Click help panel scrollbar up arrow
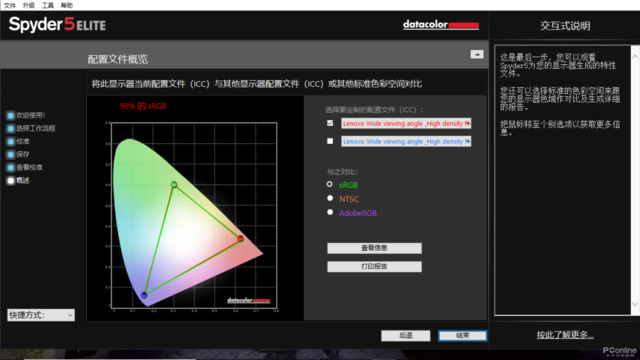The height and width of the screenshot is (360, 640). tap(635, 56)
